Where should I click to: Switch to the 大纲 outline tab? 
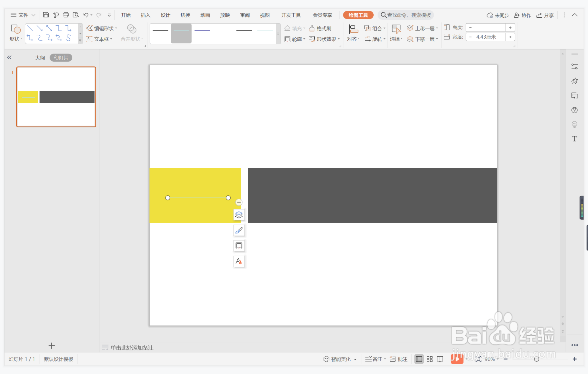coord(40,57)
